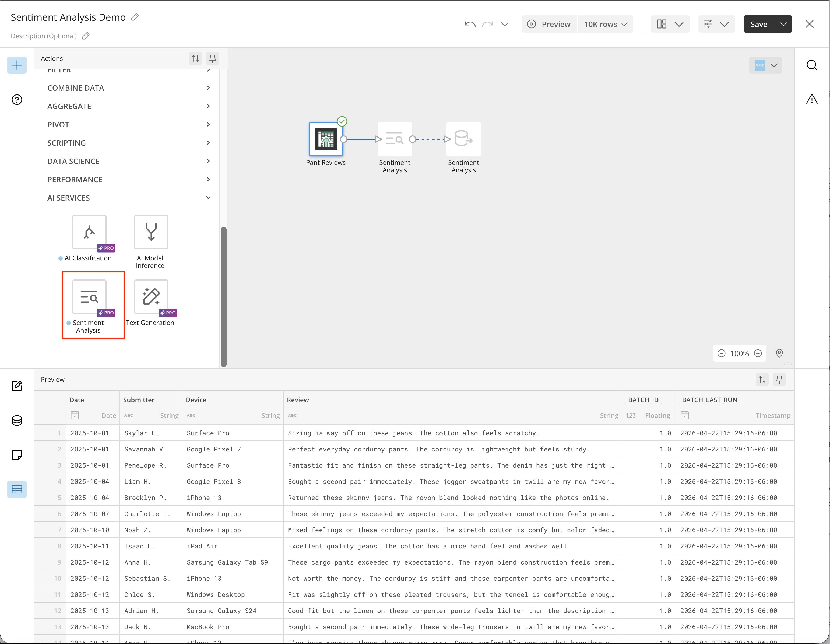The width and height of the screenshot is (830, 644).
Task: Edit the description with the pencil icon
Action: coord(86,36)
